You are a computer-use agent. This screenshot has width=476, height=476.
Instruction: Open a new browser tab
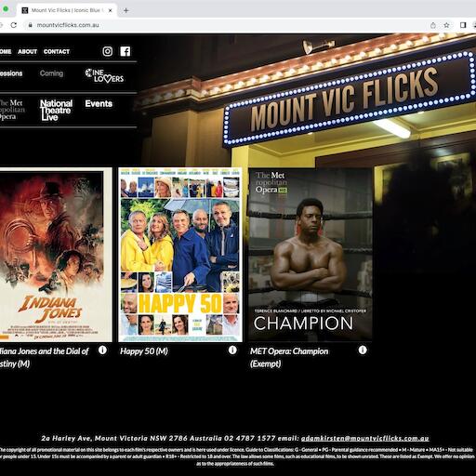click(126, 10)
